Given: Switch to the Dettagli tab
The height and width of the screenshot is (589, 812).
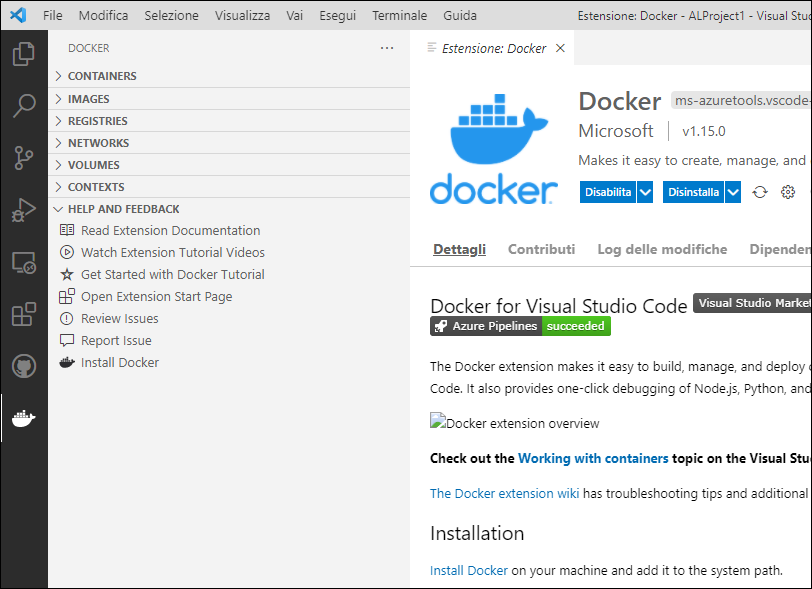Looking at the screenshot, I should pos(459,249).
